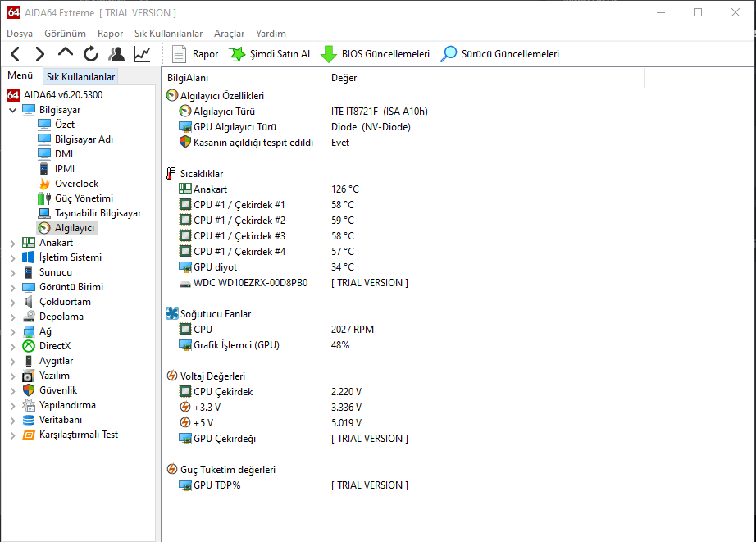The image size is (756, 542).
Task: Open Sürücü Güncellemeleri
Action: 499,54
